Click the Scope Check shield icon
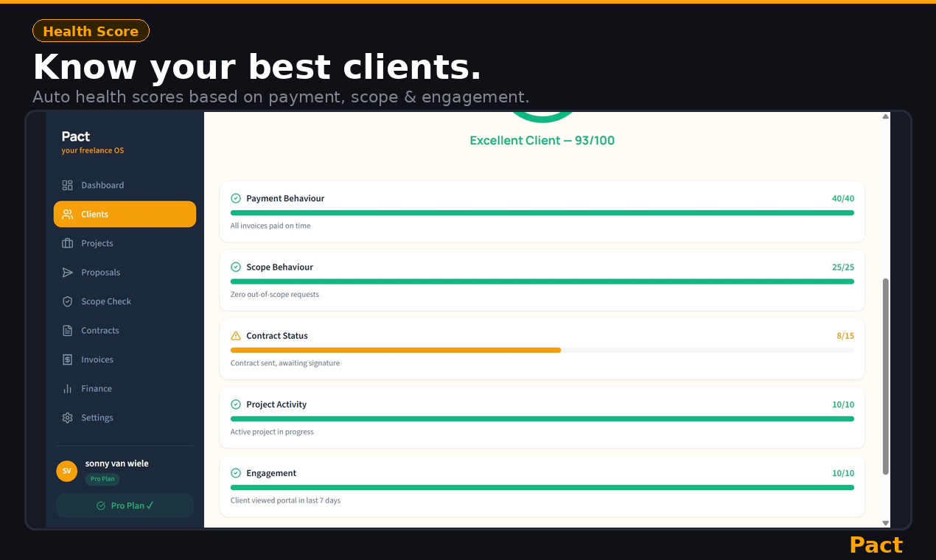The image size is (936, 560). 67,301
